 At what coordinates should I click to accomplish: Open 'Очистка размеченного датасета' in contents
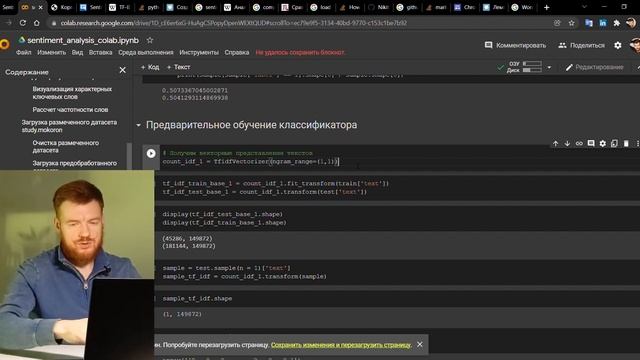66,147
